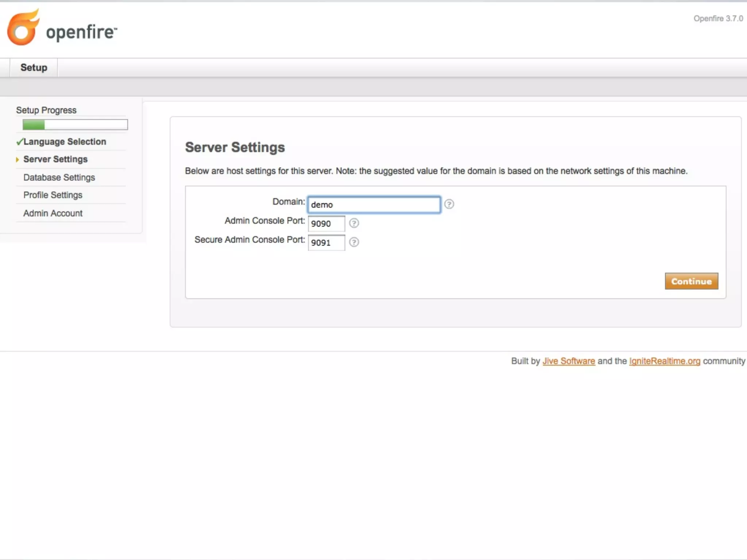Click the Openfire 3.7.0 version text
Image resolution: width=747 pixels, height=560 pixels.
pos(718,19)
